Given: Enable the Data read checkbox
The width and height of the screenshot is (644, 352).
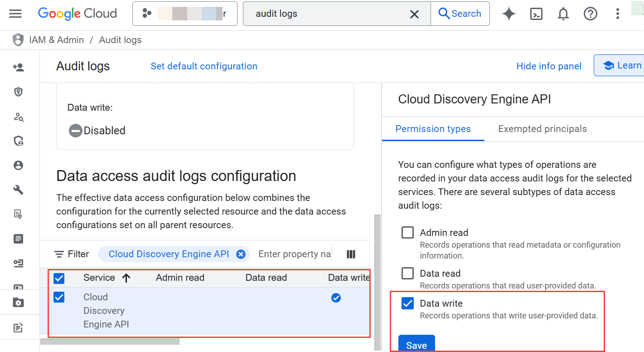Looking at the screenshot, I should [408, 274].
